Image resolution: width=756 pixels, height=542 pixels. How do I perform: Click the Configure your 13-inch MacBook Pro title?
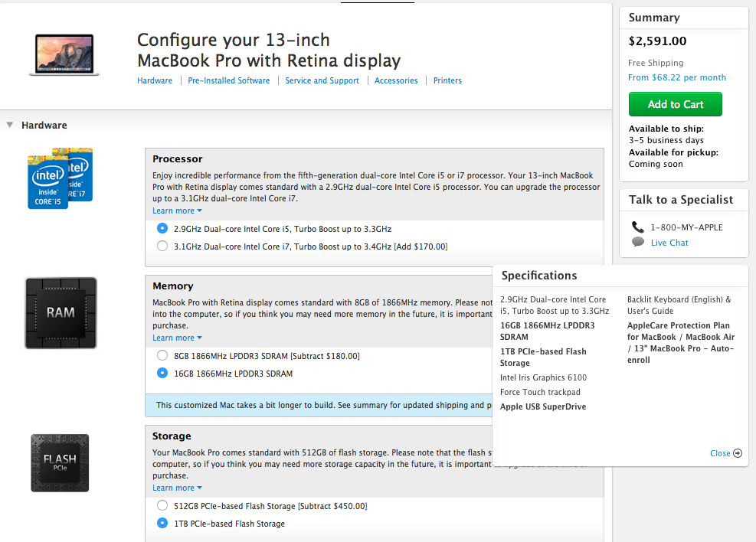(269, 50)
